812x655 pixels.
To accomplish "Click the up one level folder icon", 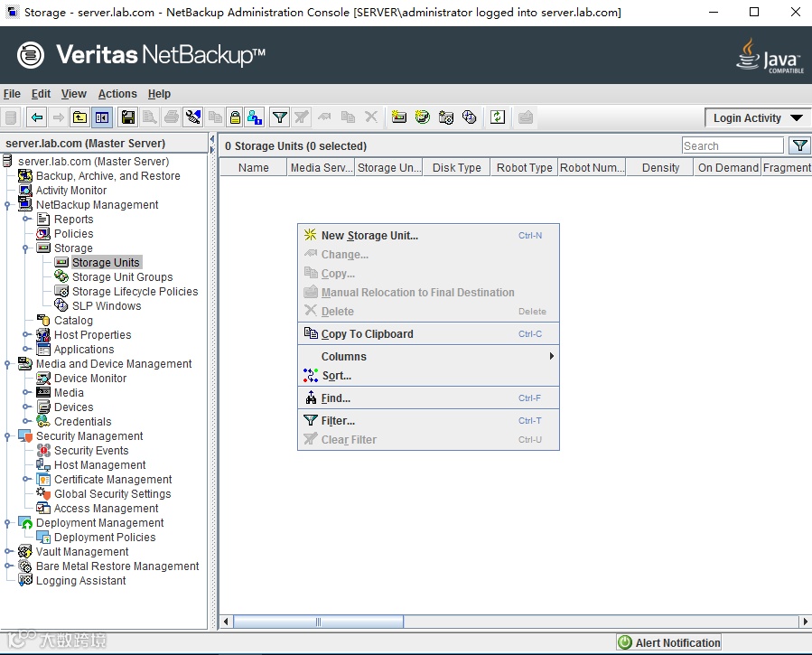I will tap(79, 117).
